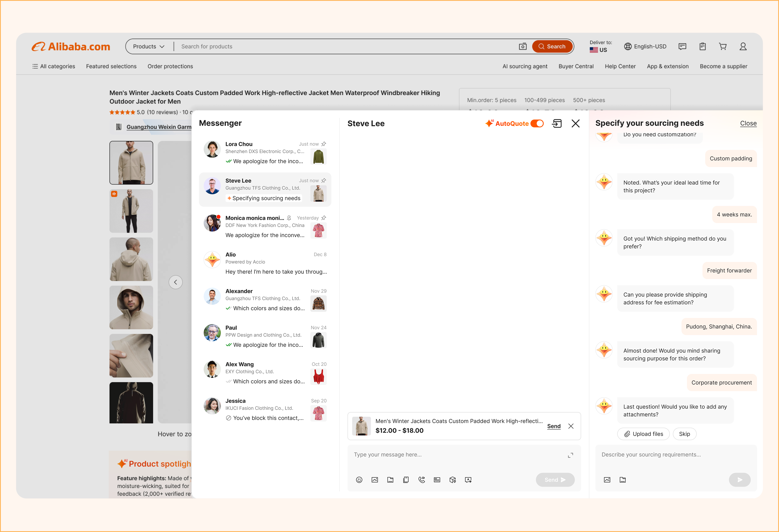Open the Alio conversation

(265, 263)
